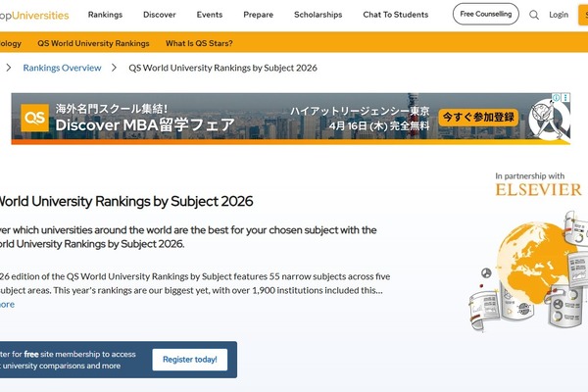Expand the truncated description with more link
The image size is (588, 392).
click(x=7, y=304)
